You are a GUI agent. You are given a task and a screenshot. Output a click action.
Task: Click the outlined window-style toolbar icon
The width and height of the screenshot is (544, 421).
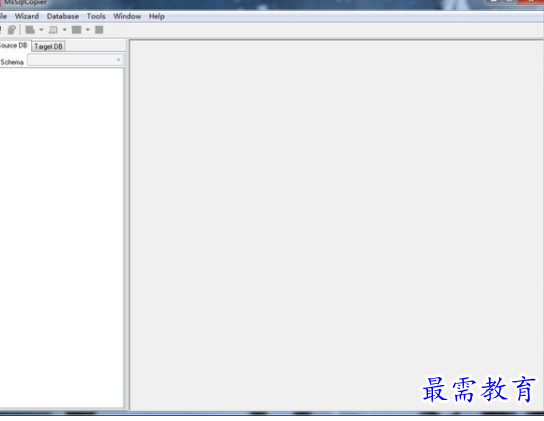pos(53,30)
